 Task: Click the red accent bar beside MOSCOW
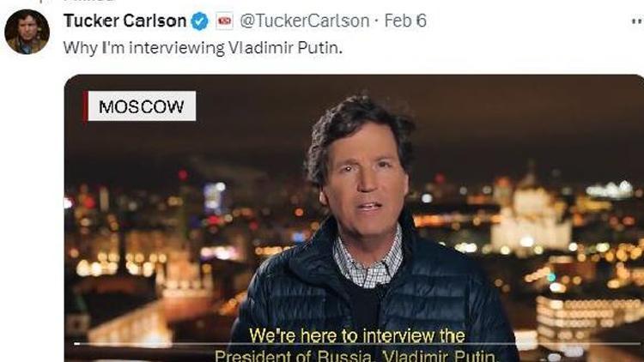(x=85, y=106)
